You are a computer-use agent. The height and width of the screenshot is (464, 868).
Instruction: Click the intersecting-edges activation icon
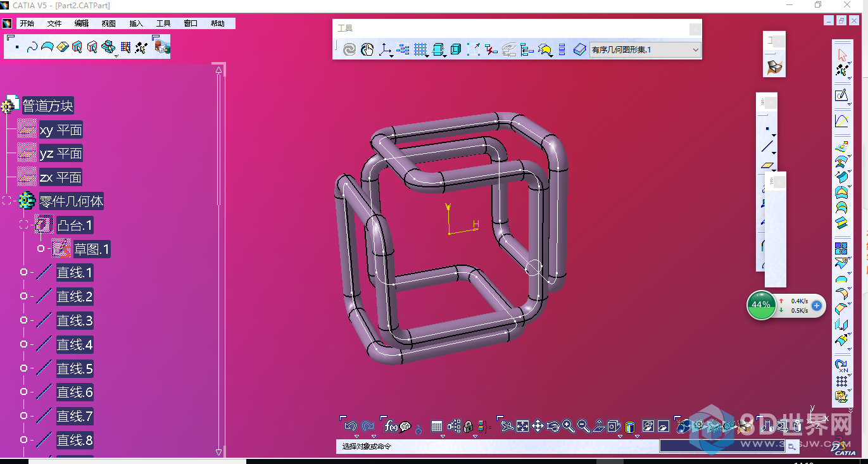click(x=108, y=47)
